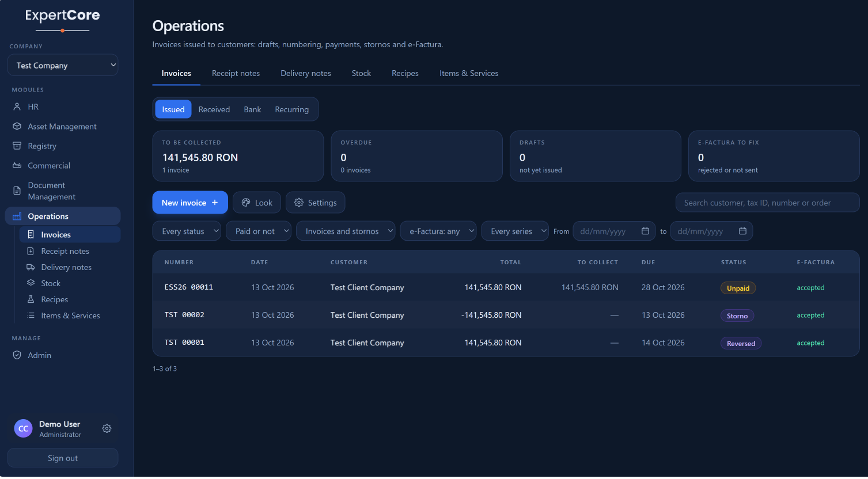
Task: Click the Admin shield icon
Action: point(17,356)
